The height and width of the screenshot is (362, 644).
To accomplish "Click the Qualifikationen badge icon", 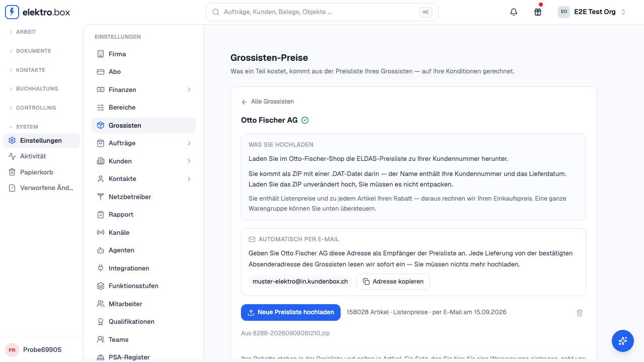I will 100,322.
